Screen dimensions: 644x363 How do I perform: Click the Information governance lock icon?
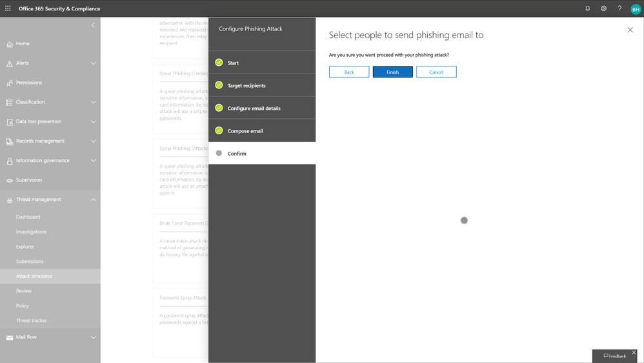point(10,161)
